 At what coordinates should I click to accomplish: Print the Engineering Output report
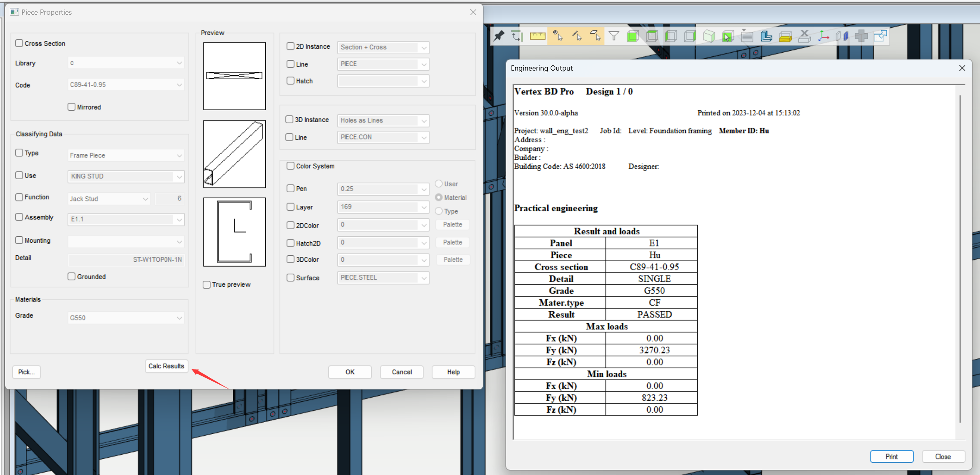pos(892,456)
